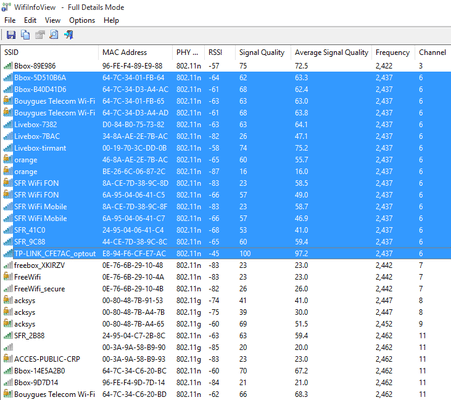Viewport: 451px width, 400px height.
Task: Open the File menu
Action: 10,20
